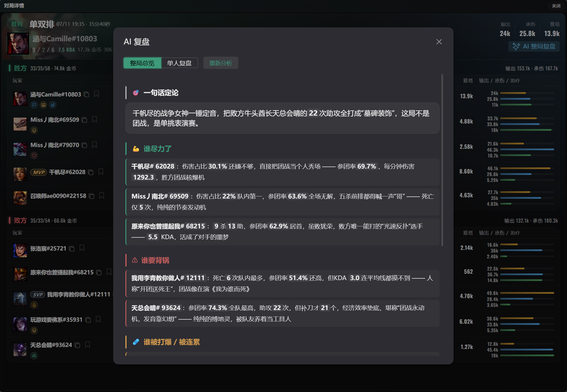Select player name 我用李青教你做人#12111
The image size is (567, 392).
79,295
